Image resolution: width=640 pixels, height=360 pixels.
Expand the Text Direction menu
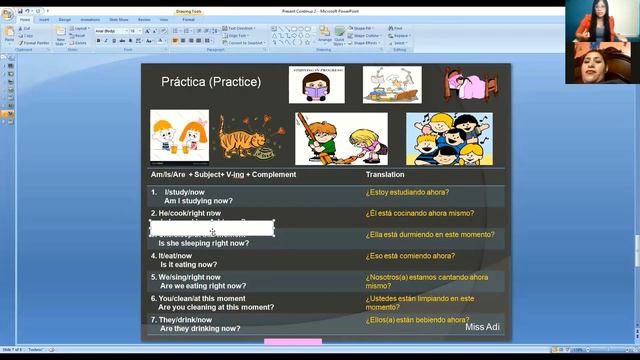pos(239,28)
